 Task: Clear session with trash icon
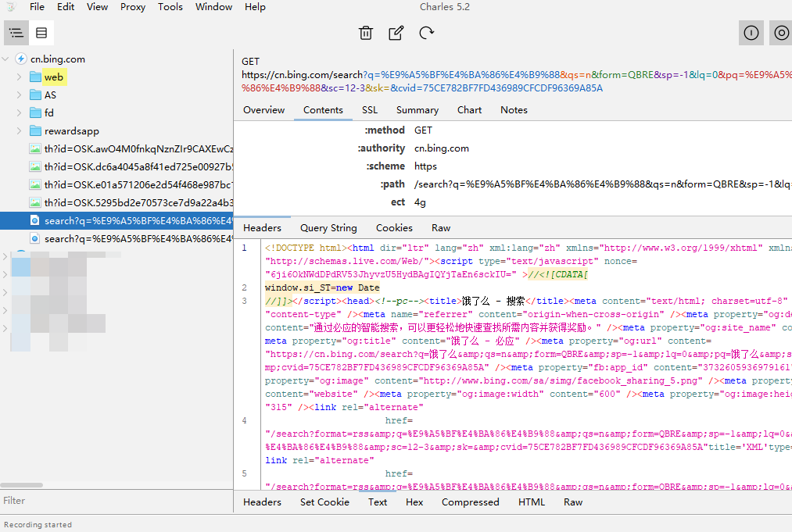(366, 33)
